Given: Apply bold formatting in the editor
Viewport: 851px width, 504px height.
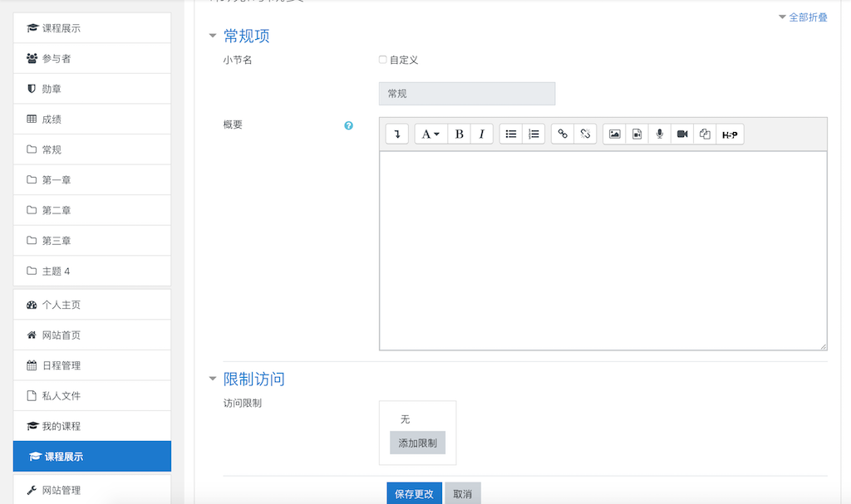Looking at the screenshot, I should 459,134.
